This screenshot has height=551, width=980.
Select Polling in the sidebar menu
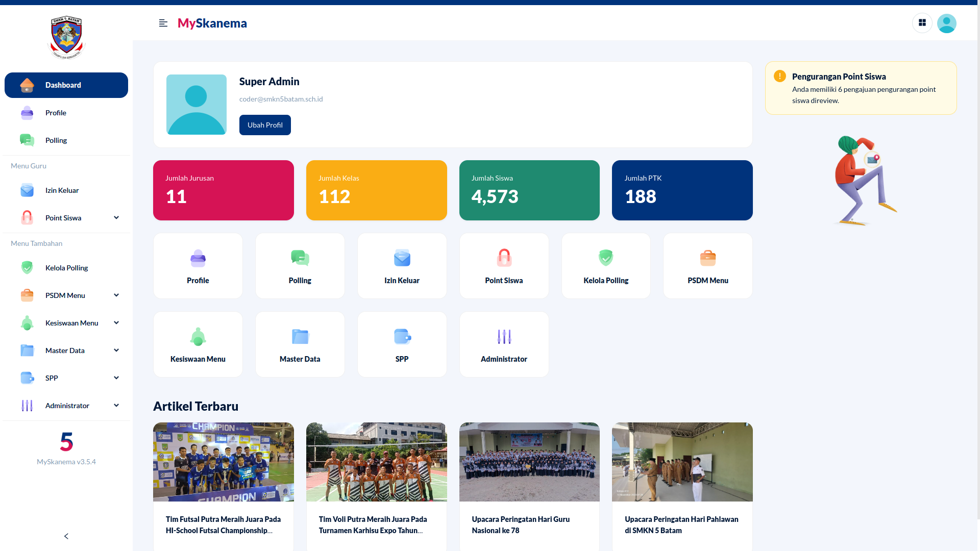[x=56, y=140]
